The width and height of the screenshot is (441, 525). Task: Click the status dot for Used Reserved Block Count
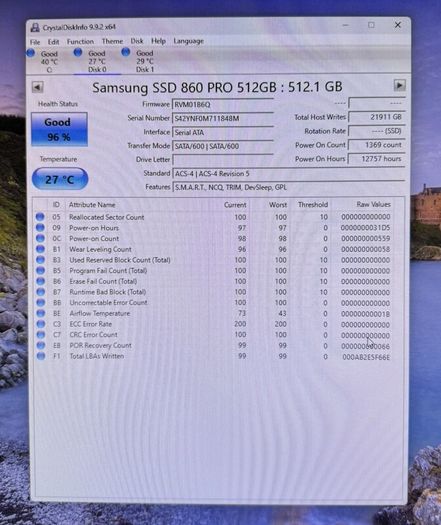point(41,260)
